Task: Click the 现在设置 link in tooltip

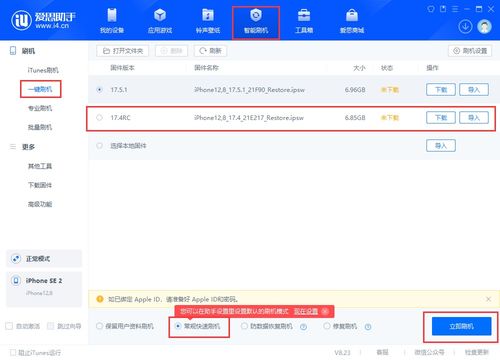Action: (306, 311)
